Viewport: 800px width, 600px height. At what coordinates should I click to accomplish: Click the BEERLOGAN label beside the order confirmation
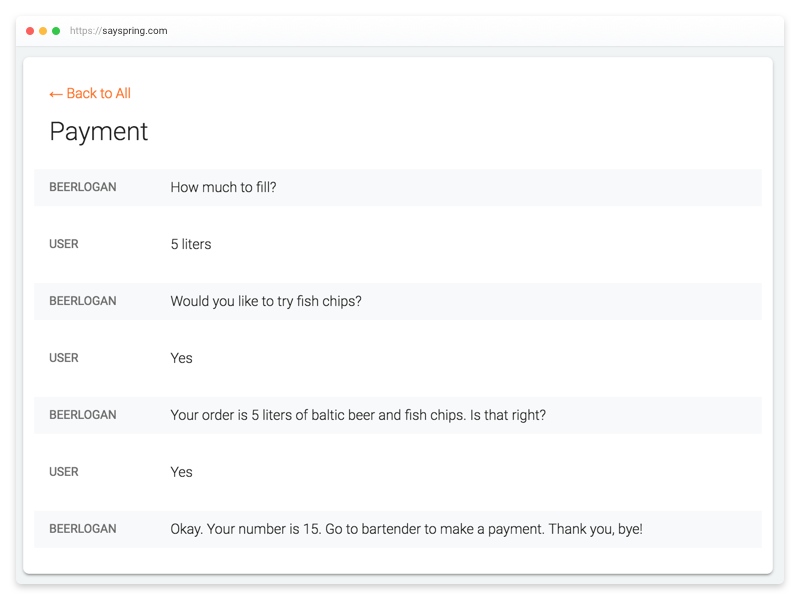click(x=83, y=415)
